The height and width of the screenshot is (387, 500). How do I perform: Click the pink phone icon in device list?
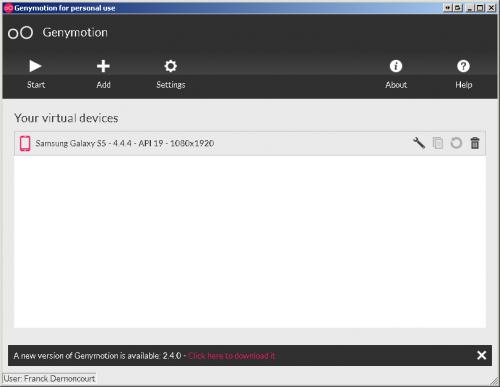point(25,143)
